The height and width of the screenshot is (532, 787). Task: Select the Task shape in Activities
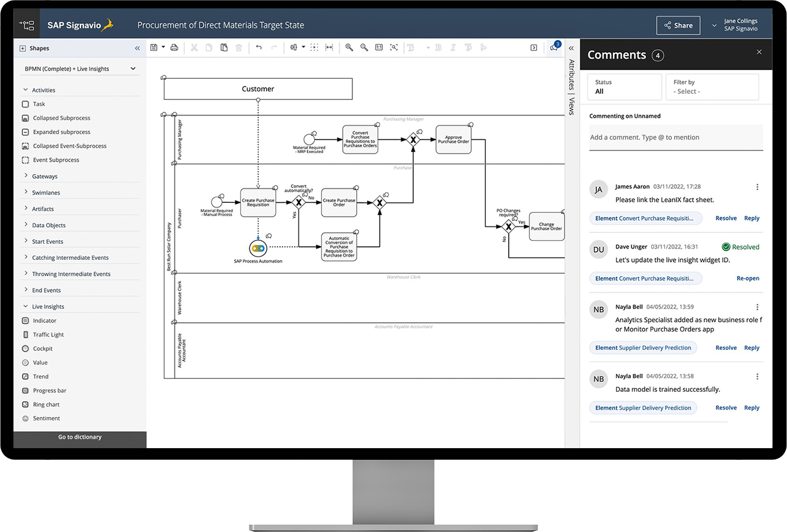click(x=39, y=104)
